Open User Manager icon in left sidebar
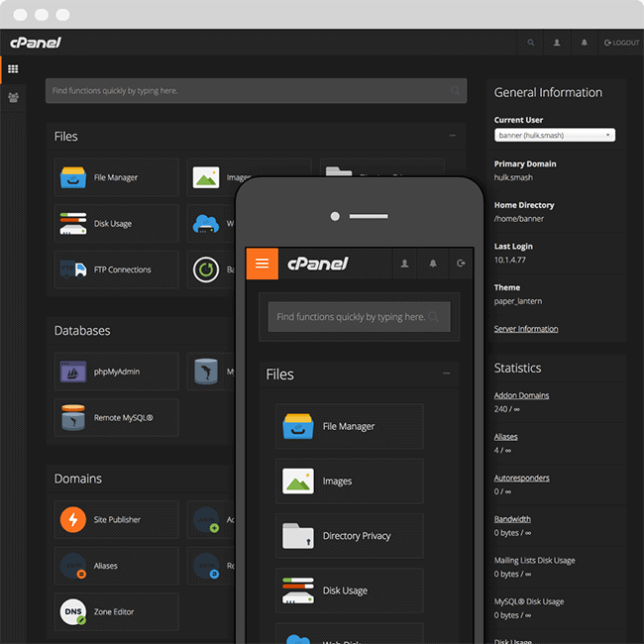The height and width of the screenshot is (644, 644). 13,97
